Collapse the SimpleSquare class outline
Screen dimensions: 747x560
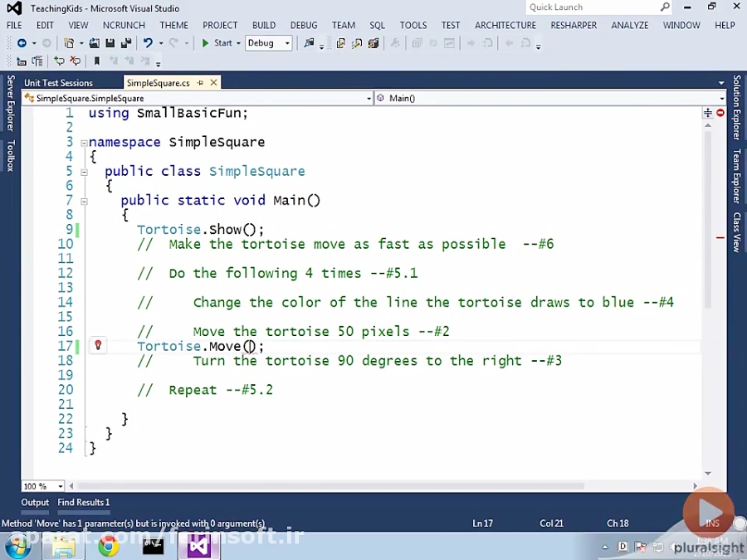84,172
